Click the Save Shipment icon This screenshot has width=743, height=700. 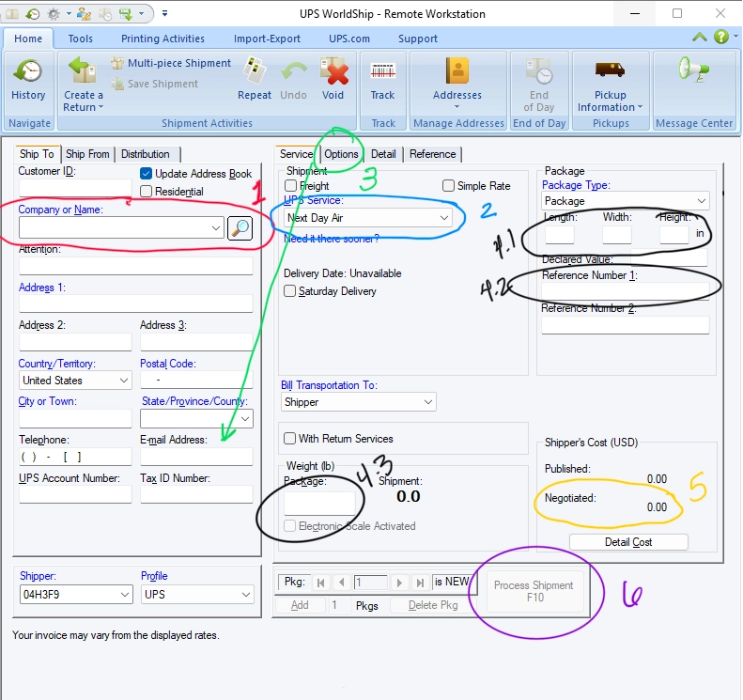[117, 84]
